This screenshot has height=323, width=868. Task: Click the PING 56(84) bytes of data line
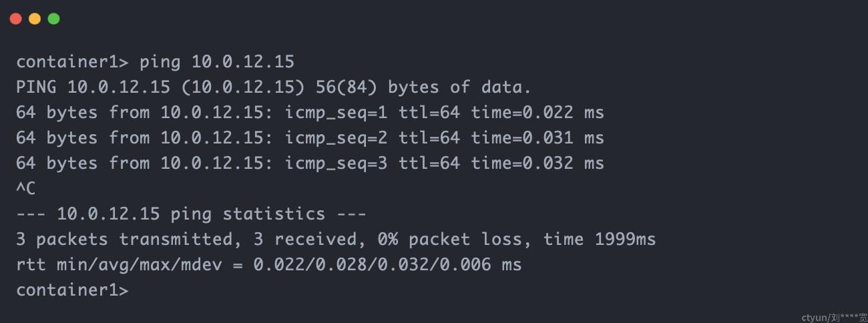coord(274,87)
